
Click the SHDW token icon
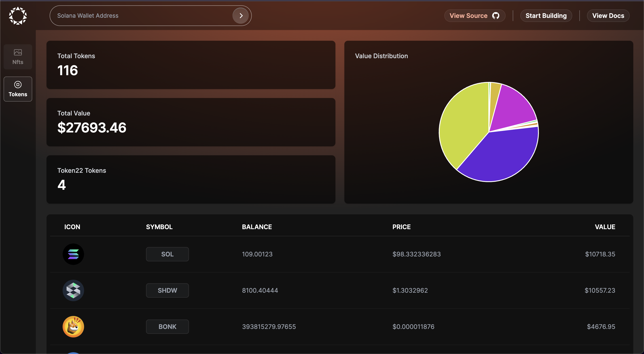73,290
